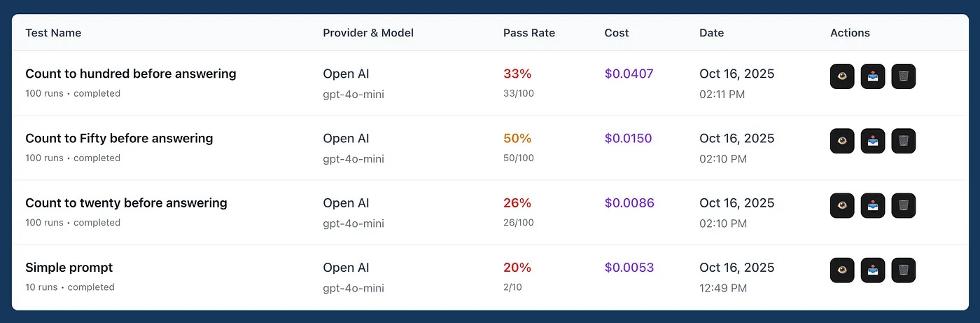
Task: Click the Pass Rate column header
Action: click(528, 33)
